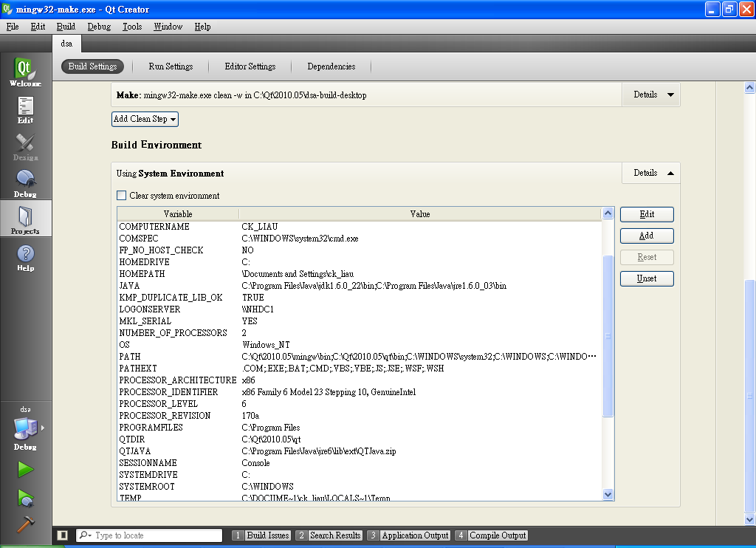
Task: Select Build Settings tab
Action: pos(92,66)
